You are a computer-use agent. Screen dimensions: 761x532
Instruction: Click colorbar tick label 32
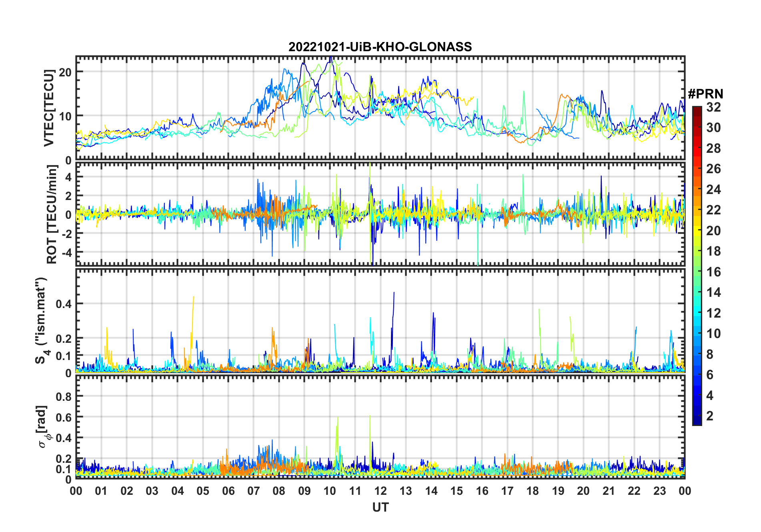[713, 107]
